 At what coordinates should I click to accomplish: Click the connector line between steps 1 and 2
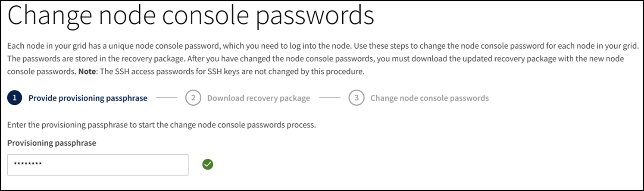(166, 98)
